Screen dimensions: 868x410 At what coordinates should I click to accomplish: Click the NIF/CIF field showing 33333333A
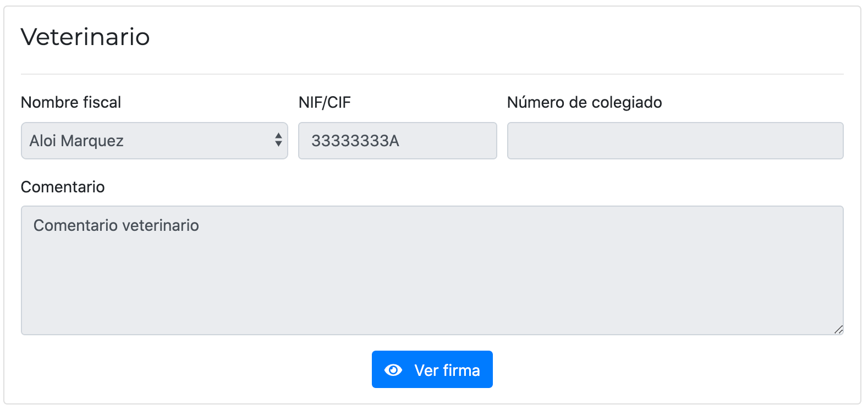(x=398, y=141)
